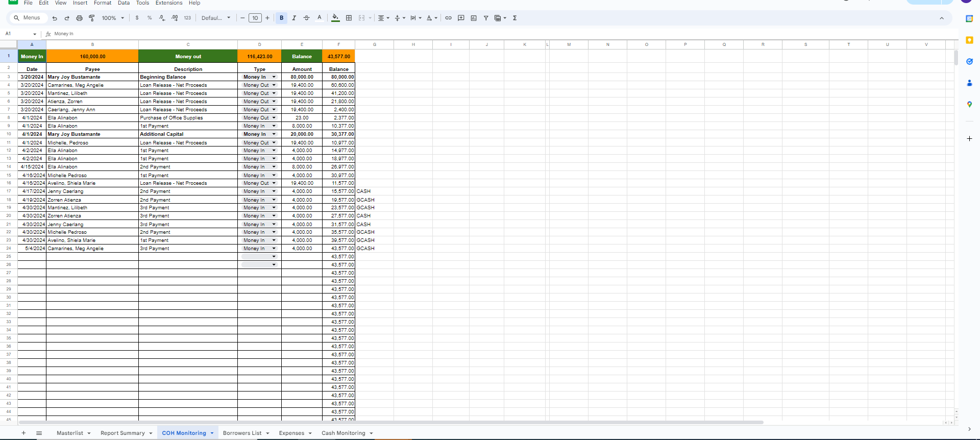Open Contacts side panel
Screen dimensions: 980x440
pos(969,83)
